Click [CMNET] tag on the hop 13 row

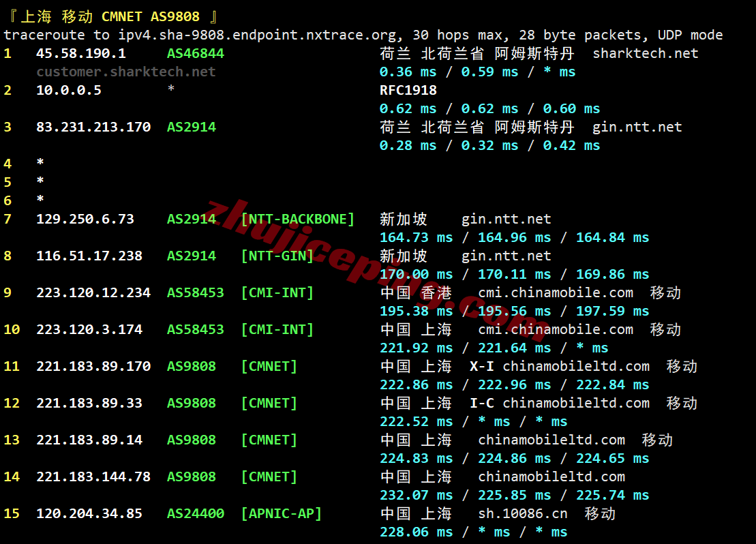(x=269, y=440)
